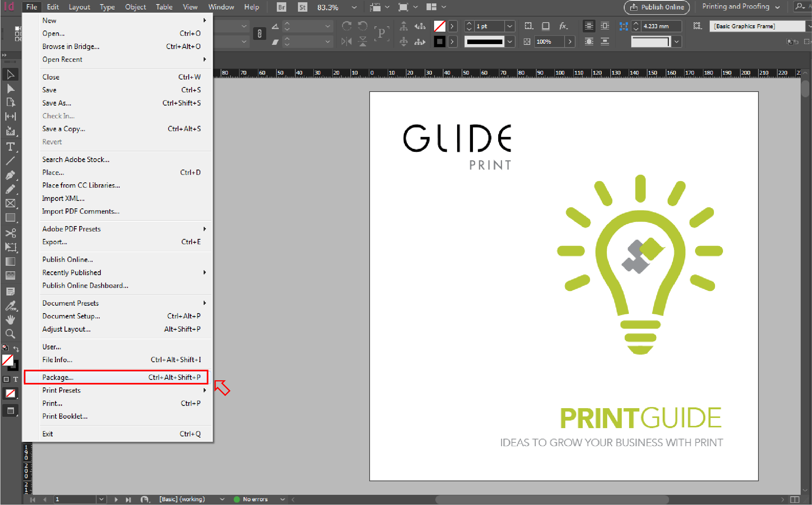Select the Page tool
The width and height of the screenshot is (812, 505).
click(x=11, y=103)
